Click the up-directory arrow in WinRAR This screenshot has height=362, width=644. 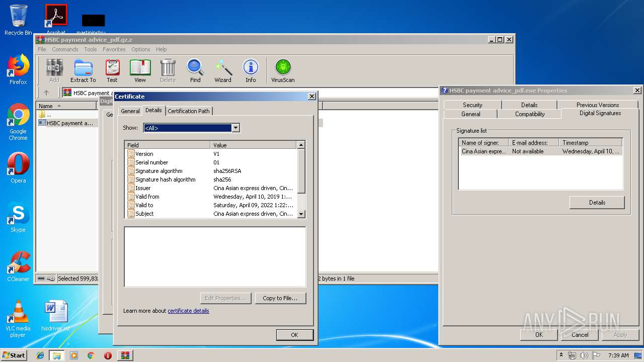(x=46, y=93)
